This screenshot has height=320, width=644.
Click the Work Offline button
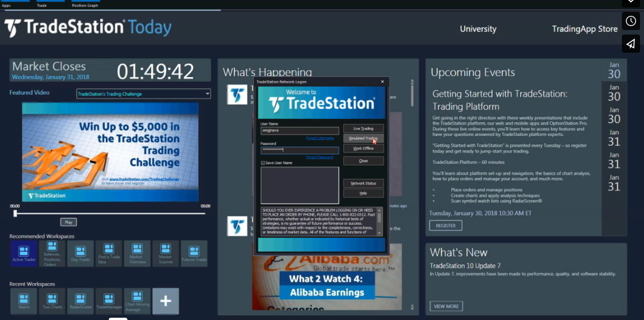[x=364, y=148]
